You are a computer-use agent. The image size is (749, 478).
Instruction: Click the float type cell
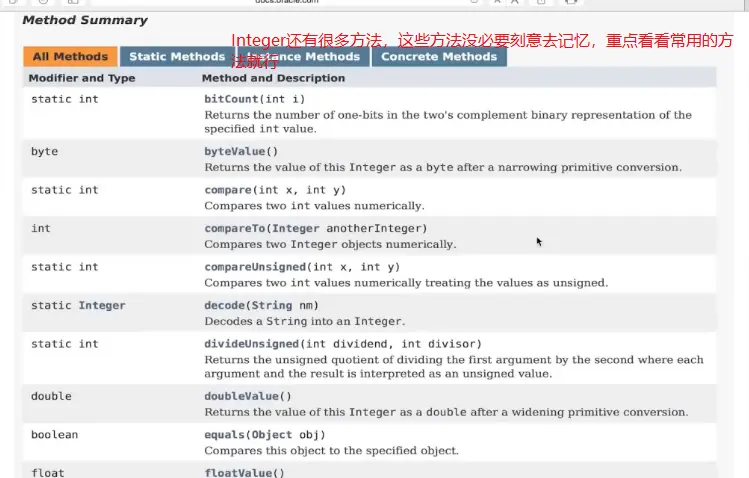click(48, 473)
